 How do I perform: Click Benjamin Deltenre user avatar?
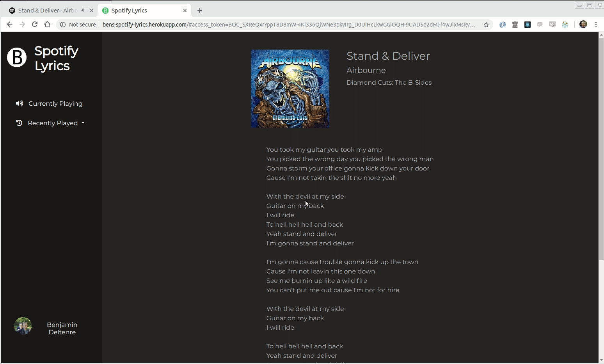pos(23,326)
